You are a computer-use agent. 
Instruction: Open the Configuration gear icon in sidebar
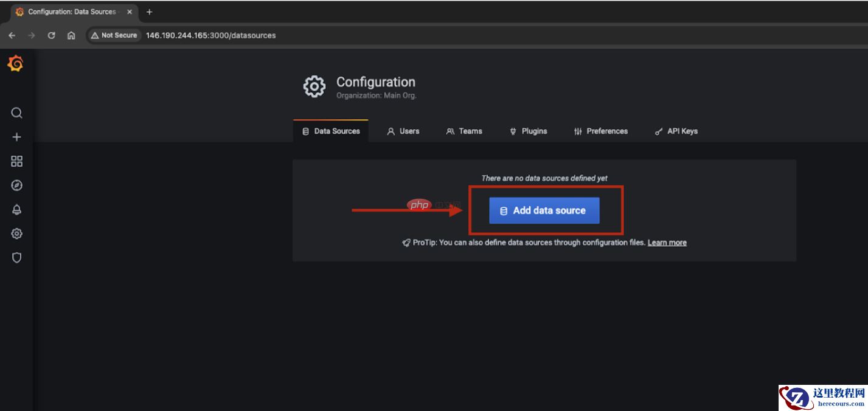pos(17,233)
